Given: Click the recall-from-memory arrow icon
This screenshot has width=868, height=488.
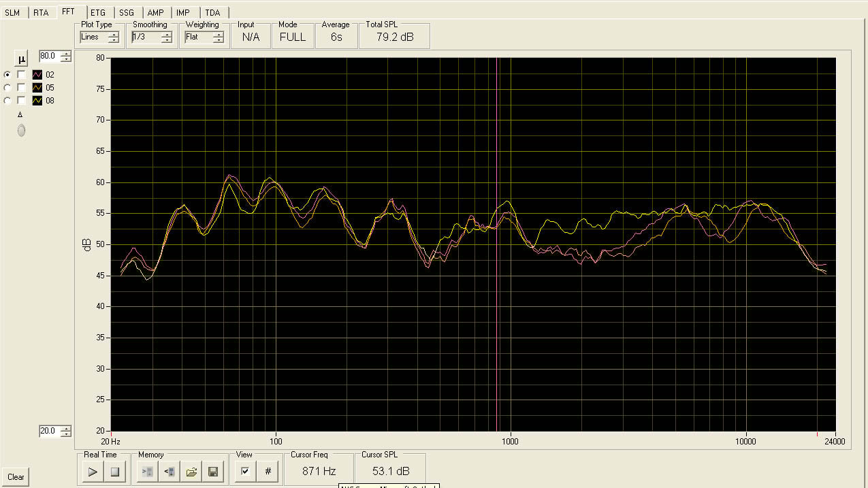Looking at the screenshot, I should coord(170,471).
